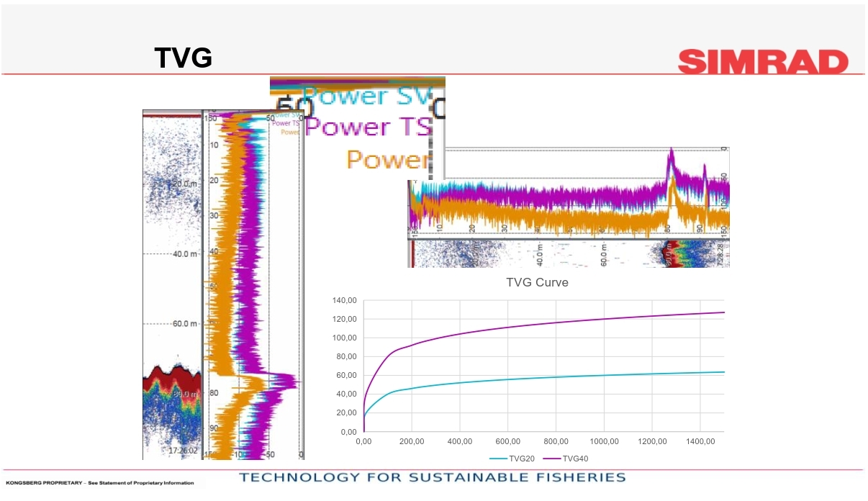Click the Technology for Sustainable Fisheries tagline
Image resolution: width=868 pixels, height=501 pixels.
(x=433, y=477)
